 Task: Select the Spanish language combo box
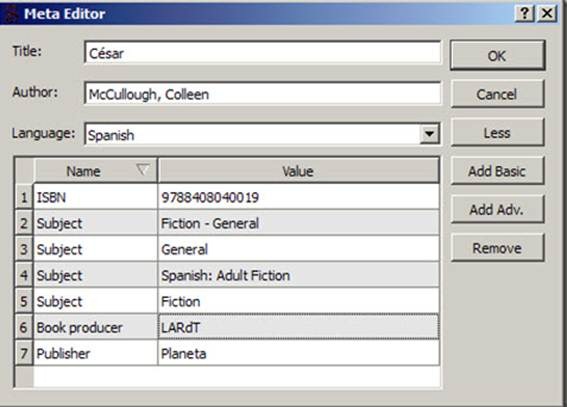[x=262, y=134]
